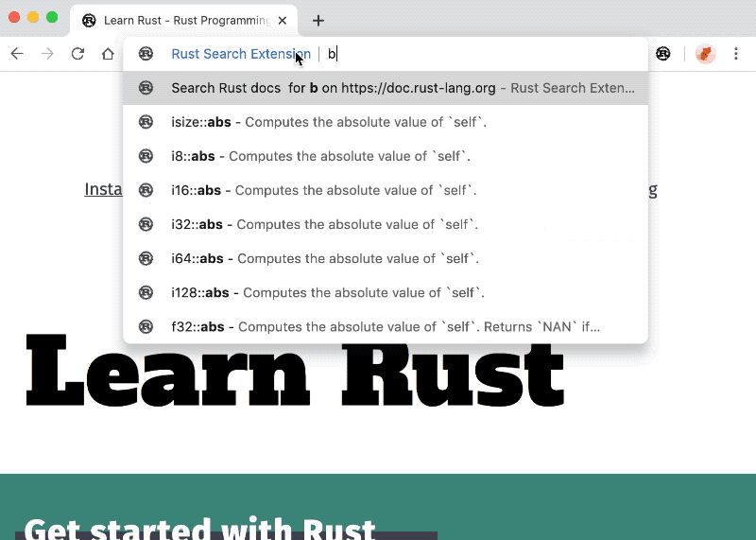Image resolution: width=756 pixels, height=540 pixels.
Task: Select the i32::abs suggestion
Action: point(386,224)
